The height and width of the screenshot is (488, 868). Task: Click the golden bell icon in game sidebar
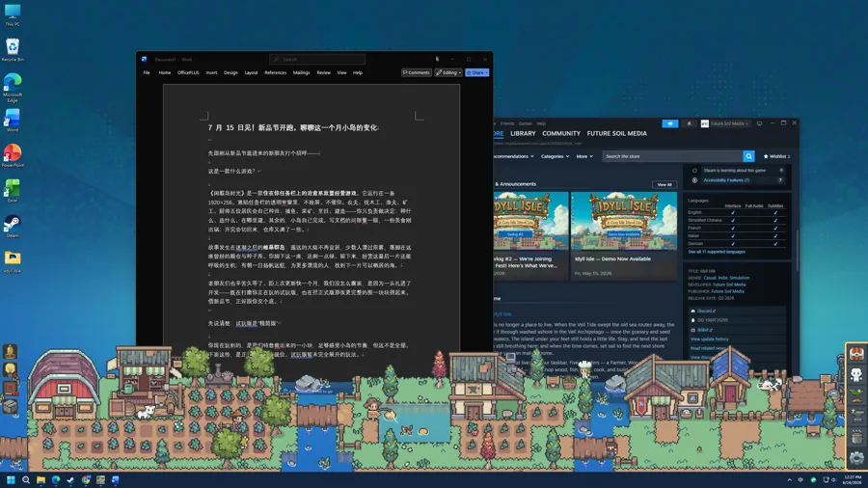pyautogui.click(x=10, y=352)
